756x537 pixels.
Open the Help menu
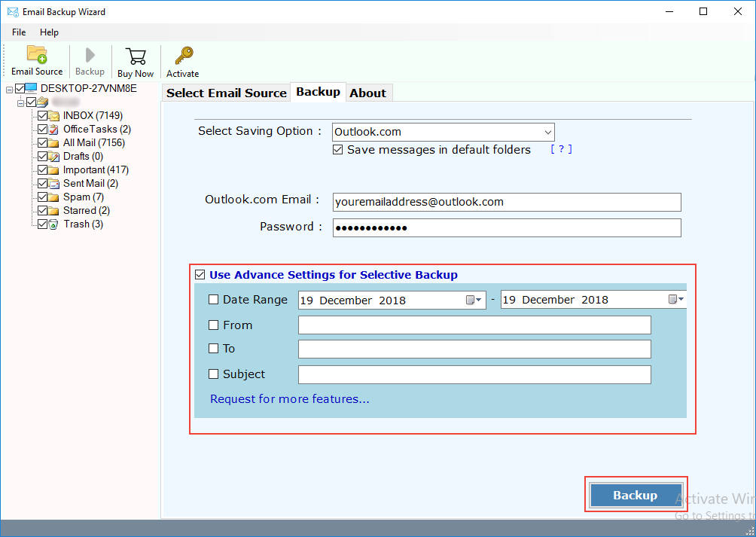[x=49, y=32]
